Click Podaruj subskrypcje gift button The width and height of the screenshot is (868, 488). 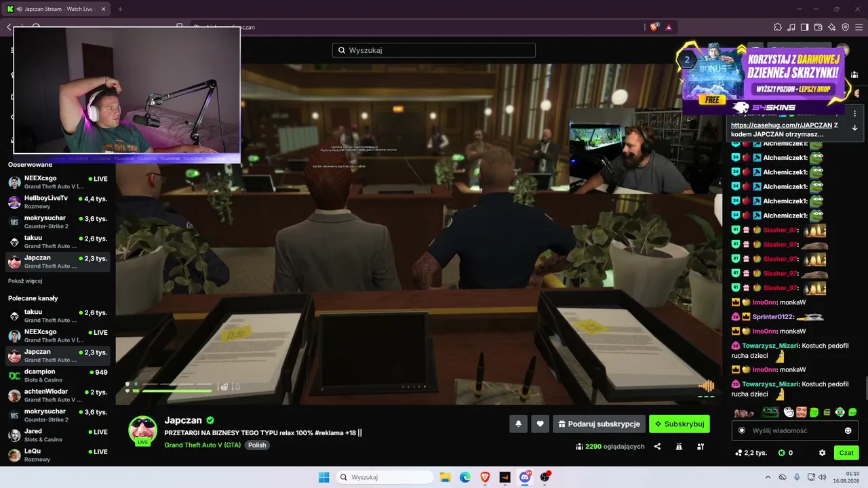click(x=599, y=424)
